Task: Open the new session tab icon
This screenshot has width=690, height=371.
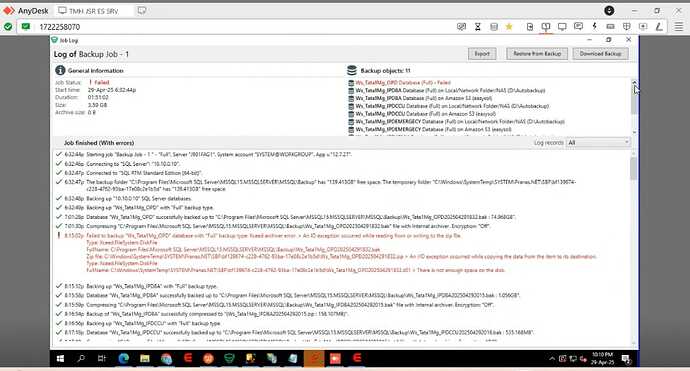Action: (x=142, y=11)
